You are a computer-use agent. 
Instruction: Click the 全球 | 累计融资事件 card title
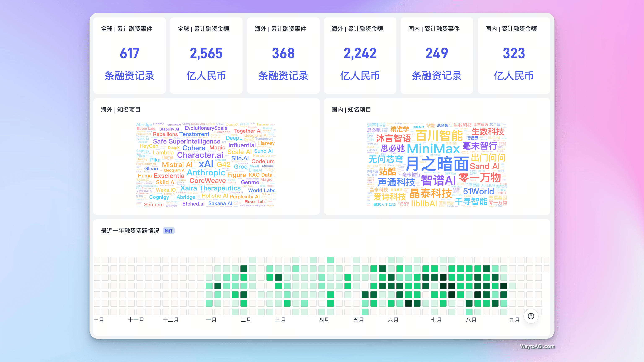[126, 29]
